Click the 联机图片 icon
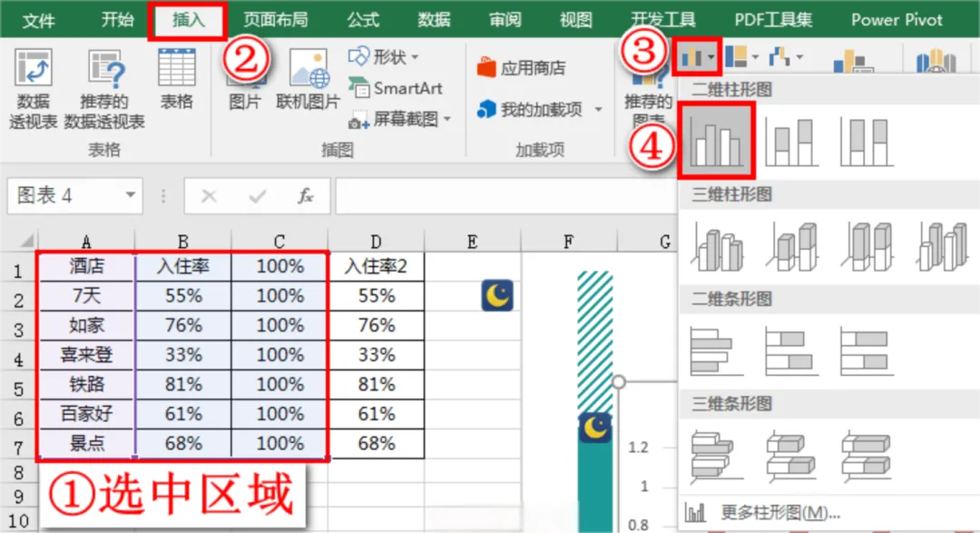 tap(309, 78)
